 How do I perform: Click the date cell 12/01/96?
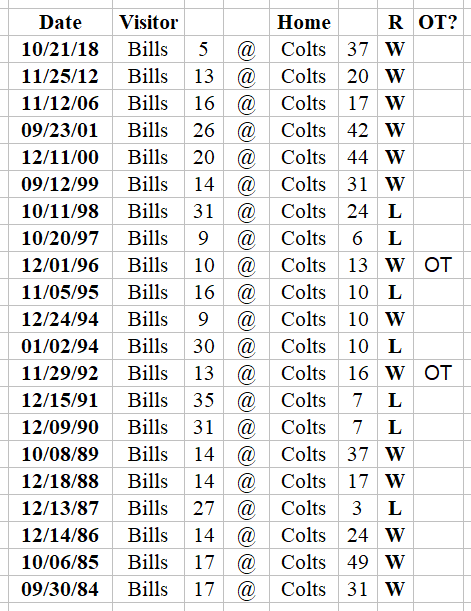click(x=60, y=265)
